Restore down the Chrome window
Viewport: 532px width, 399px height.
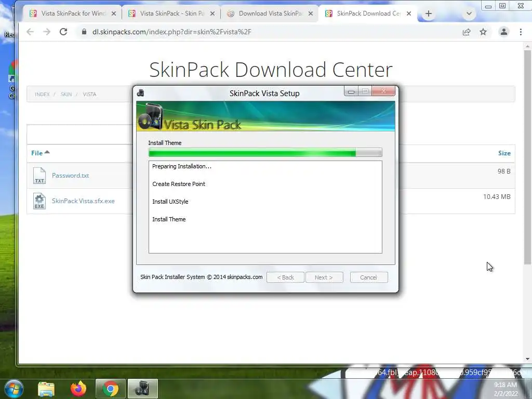(x=502, y=6)
